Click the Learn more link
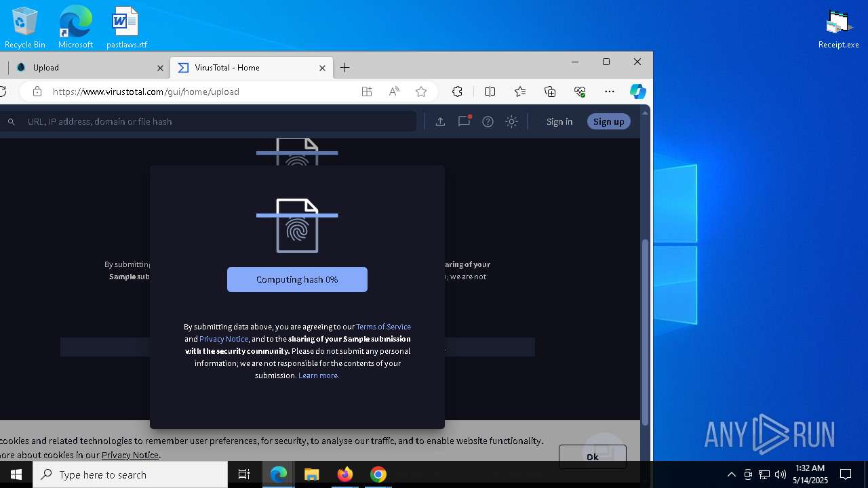 click(x=319, y=375)
